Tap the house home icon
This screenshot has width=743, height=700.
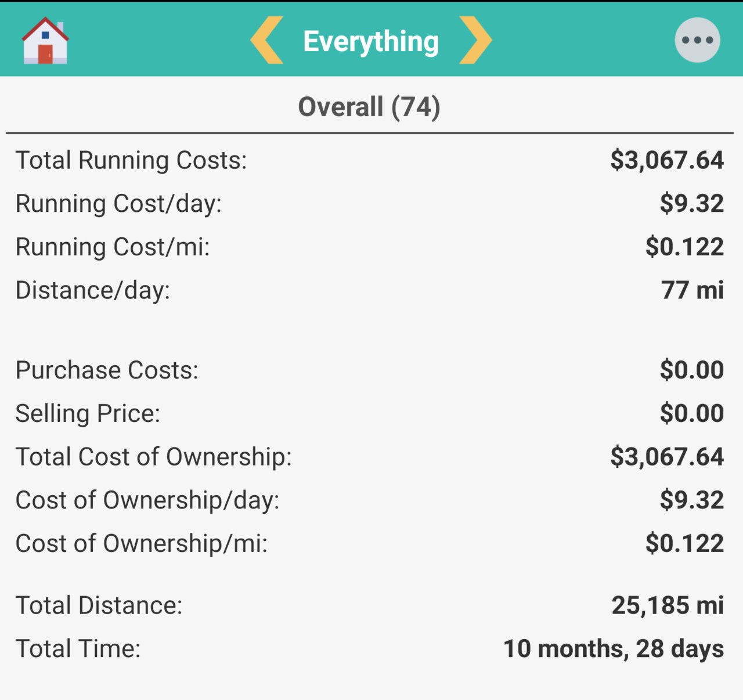pos(45,40)
